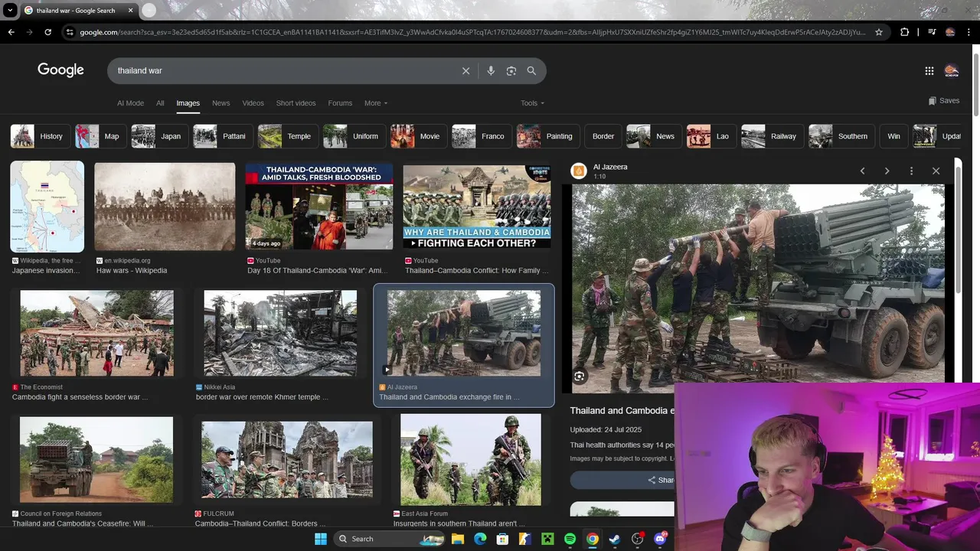Select the Painting filter chip
980x551 pixels.
click(547, 136)
